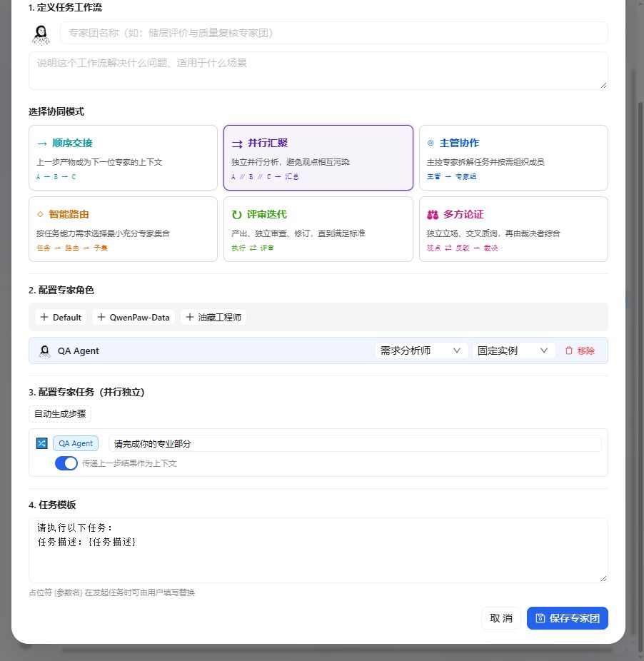
Task: Open the 固定实例 instance dropdown
Action: coord(513,350)
